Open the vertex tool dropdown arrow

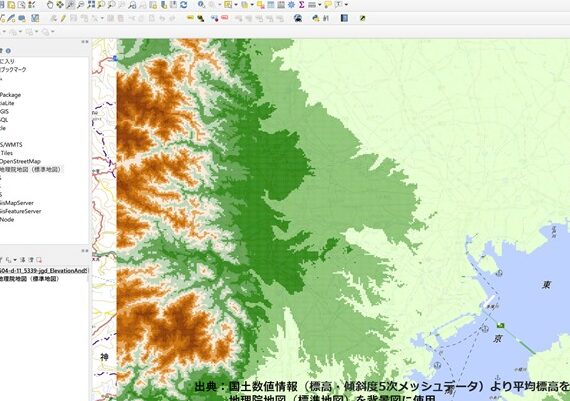pos(102,19)
